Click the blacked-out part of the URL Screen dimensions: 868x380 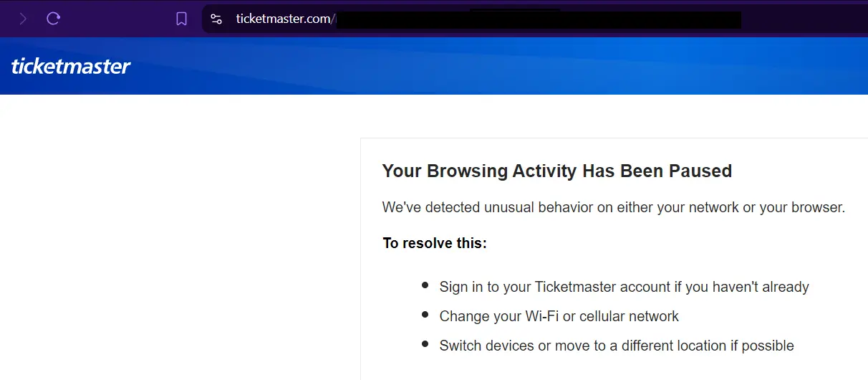537,19
